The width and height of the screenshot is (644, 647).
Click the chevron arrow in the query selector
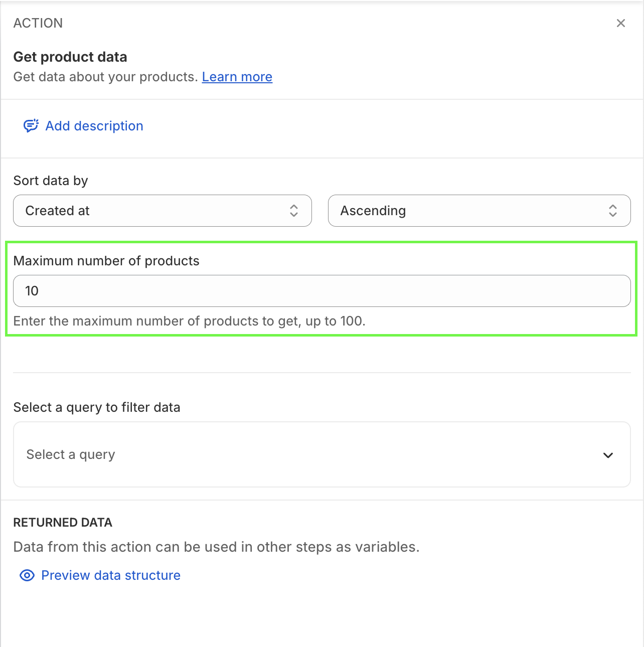pos(608,455)
